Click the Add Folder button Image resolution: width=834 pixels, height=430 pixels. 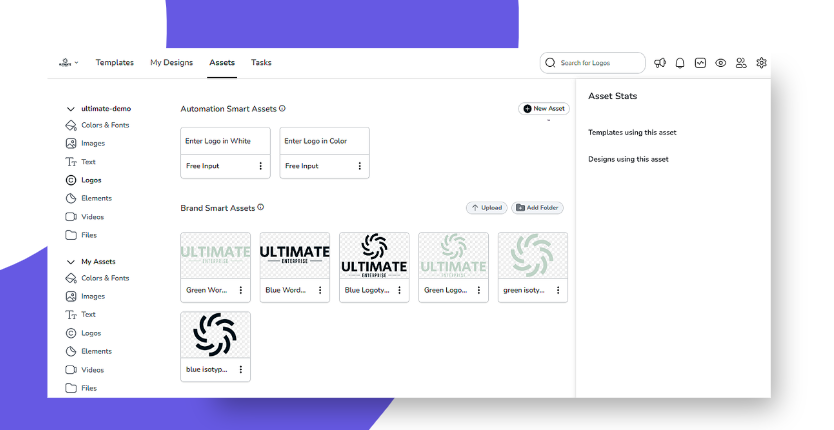pyautogui.click(x=537, y=208)
